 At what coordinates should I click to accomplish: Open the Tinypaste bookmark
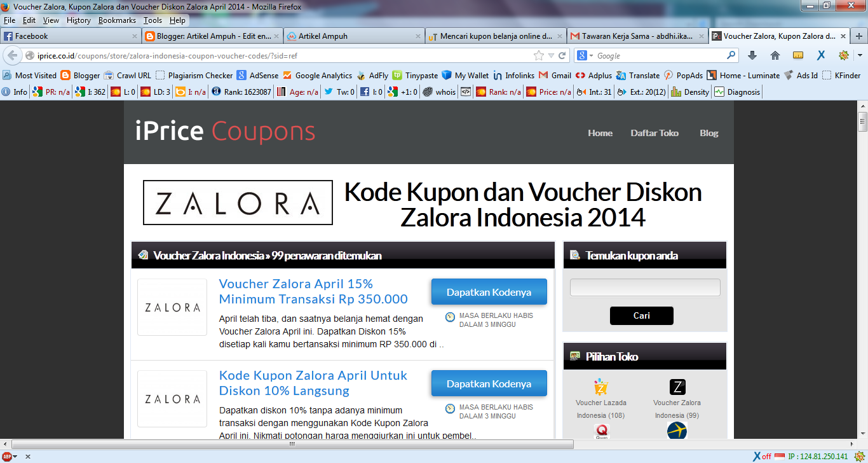point(415,75)
